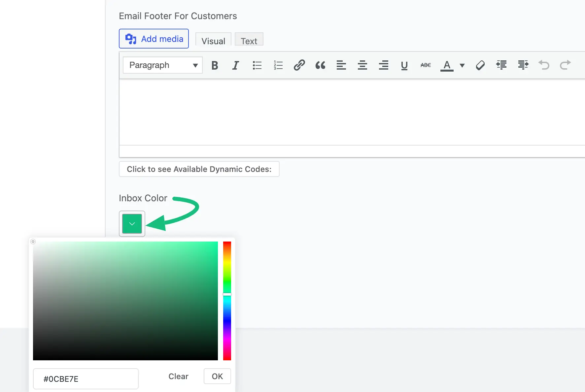This screenshot has height=392, width=585.
Task: Align text center
Action: tap(362, 65)
